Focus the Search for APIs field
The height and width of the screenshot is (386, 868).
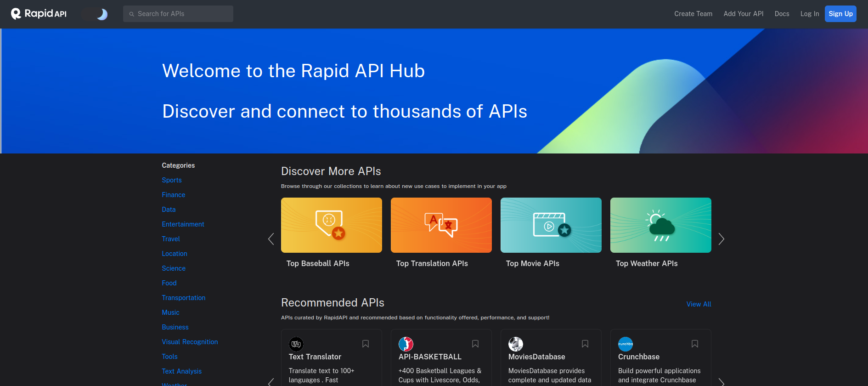(x=178, y=14)
